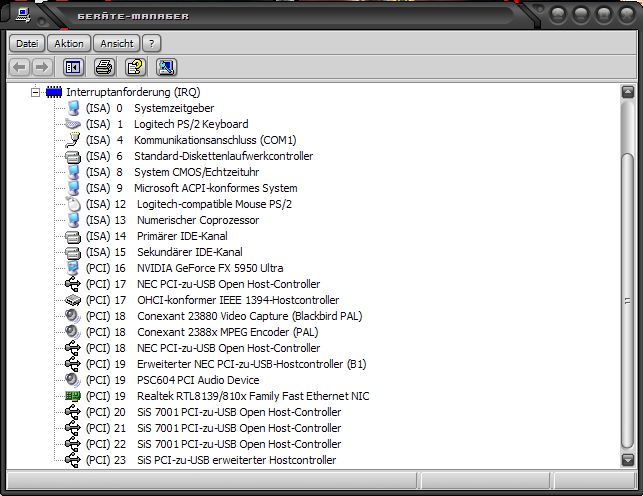Click the Conexant 2388x MPEG Encoder icon
This screenshot has height=496, width=643.
(x=73, y=332)
